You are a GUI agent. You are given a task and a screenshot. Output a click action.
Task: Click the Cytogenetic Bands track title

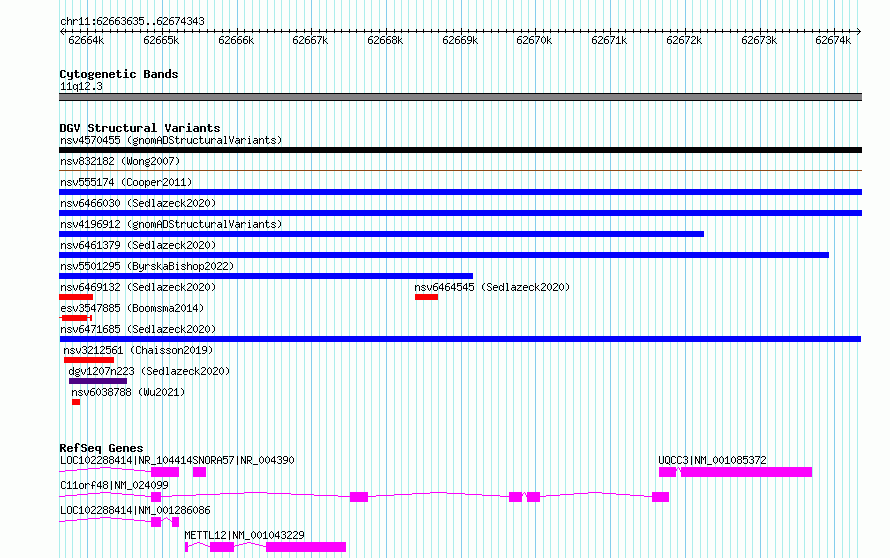point(119,74)
